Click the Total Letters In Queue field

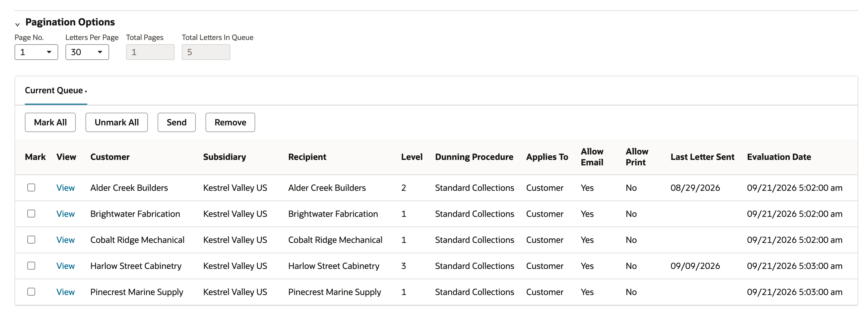[x=206, y=52]
